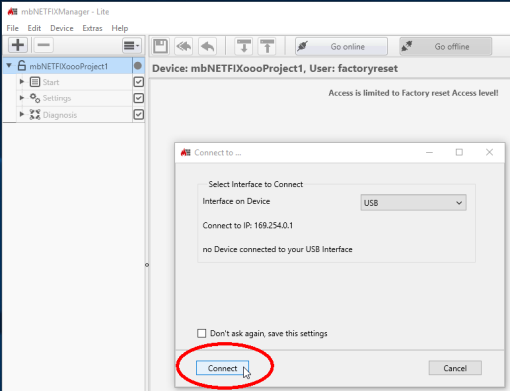Open the File menu
Image resolution: width=510 pixels, height=391 pixels.
coord(13,28)
